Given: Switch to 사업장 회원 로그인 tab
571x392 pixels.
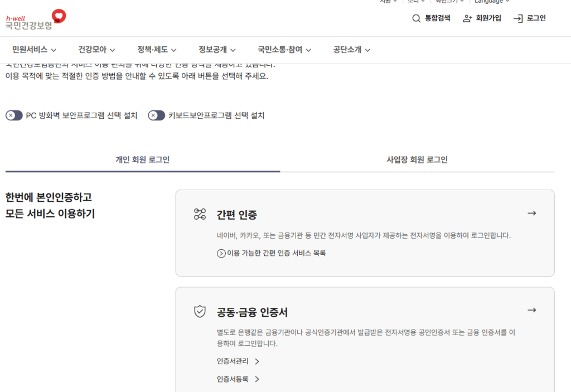Looking at the screenshot, I should tap(417, 159).
